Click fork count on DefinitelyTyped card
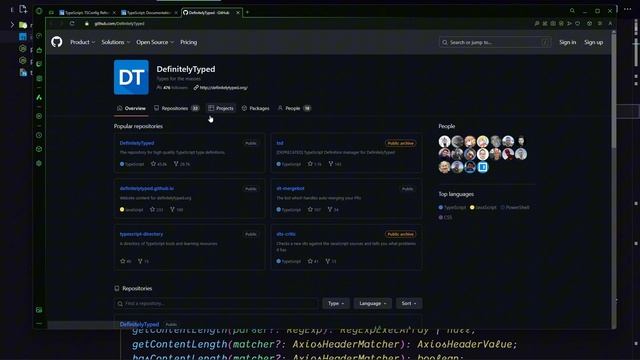 click(182, 164)
